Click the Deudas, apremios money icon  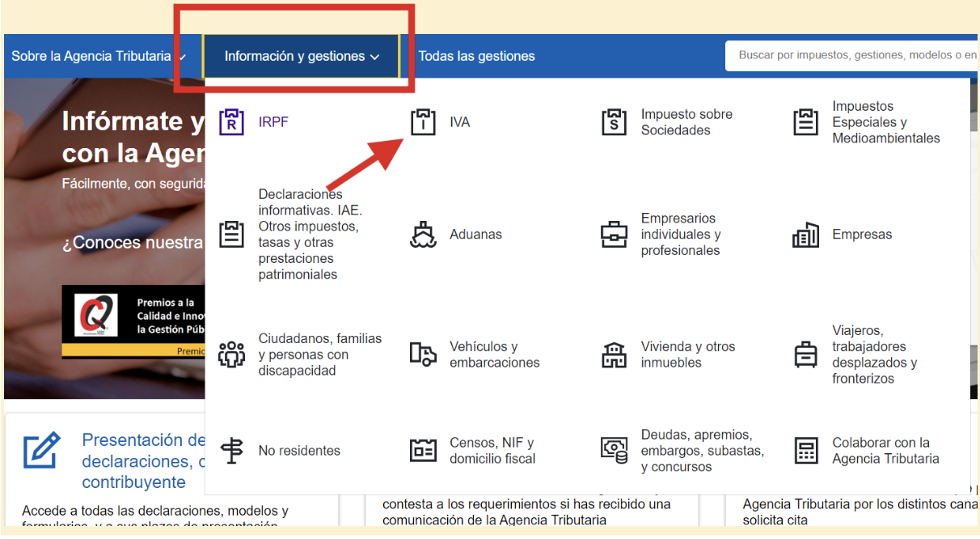pyautogui.click(x=615, y=451)
